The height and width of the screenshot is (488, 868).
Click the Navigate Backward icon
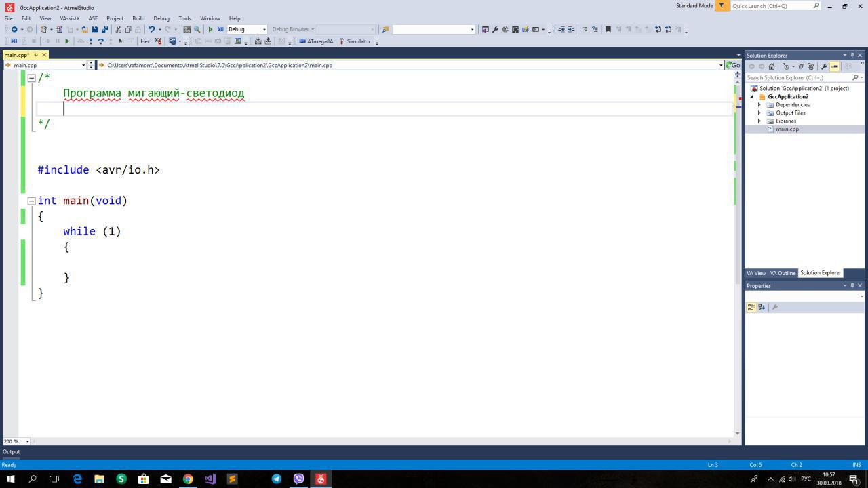pos(14,29)
